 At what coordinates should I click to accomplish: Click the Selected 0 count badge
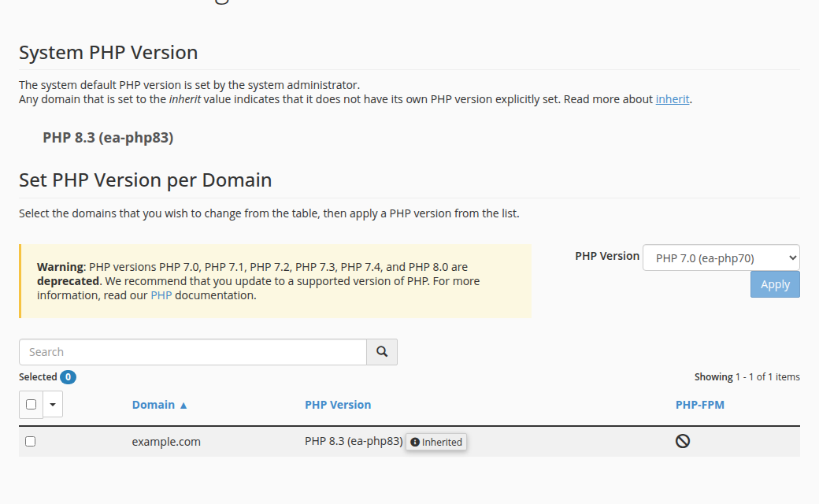point(68,377)
